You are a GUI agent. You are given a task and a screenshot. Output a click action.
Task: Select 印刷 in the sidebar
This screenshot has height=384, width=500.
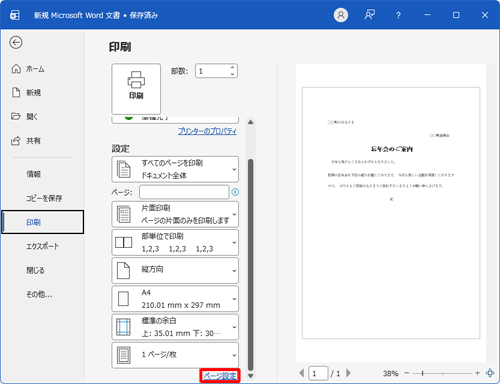tap(42, 222)
